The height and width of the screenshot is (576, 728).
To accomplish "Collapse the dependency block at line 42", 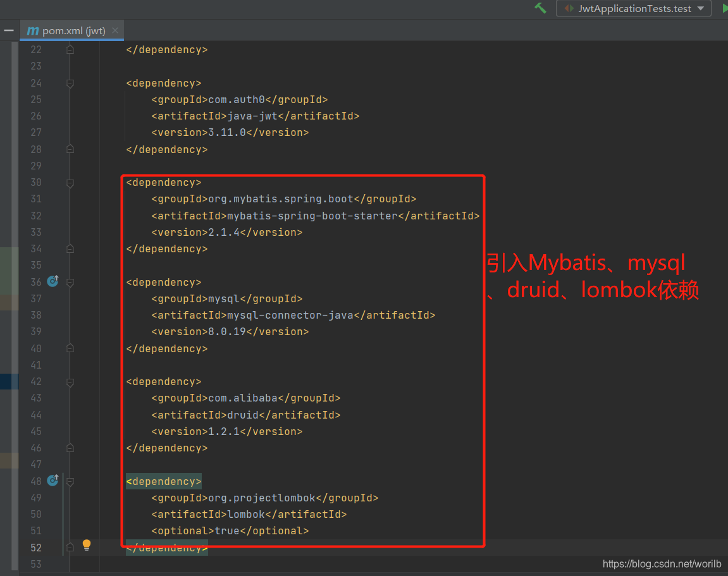I will pos(70,383).
